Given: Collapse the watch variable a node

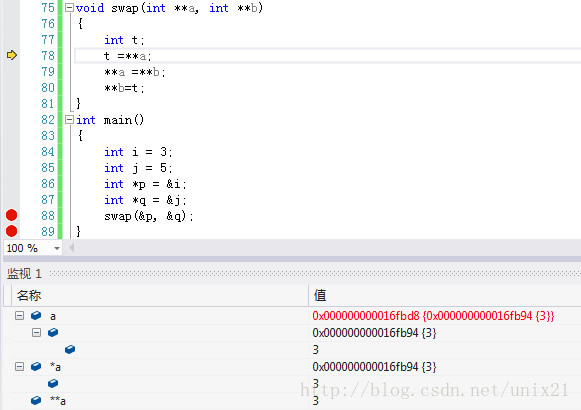Looking at the screenshot, I should (19, 316).
